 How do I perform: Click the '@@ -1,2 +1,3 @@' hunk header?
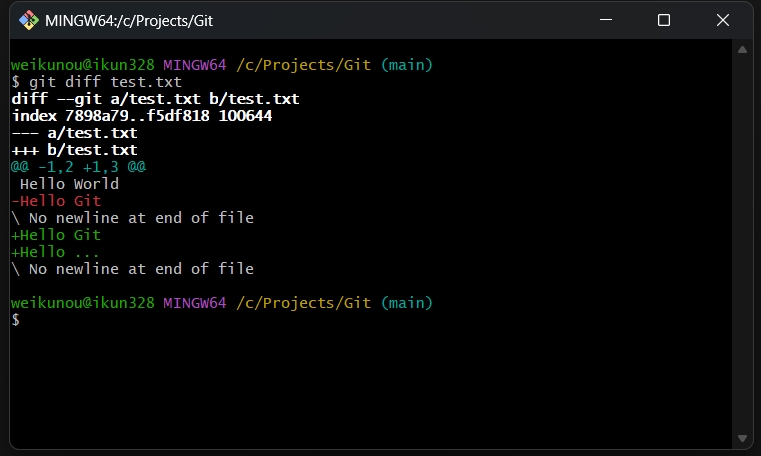click(x=78, y=167)
